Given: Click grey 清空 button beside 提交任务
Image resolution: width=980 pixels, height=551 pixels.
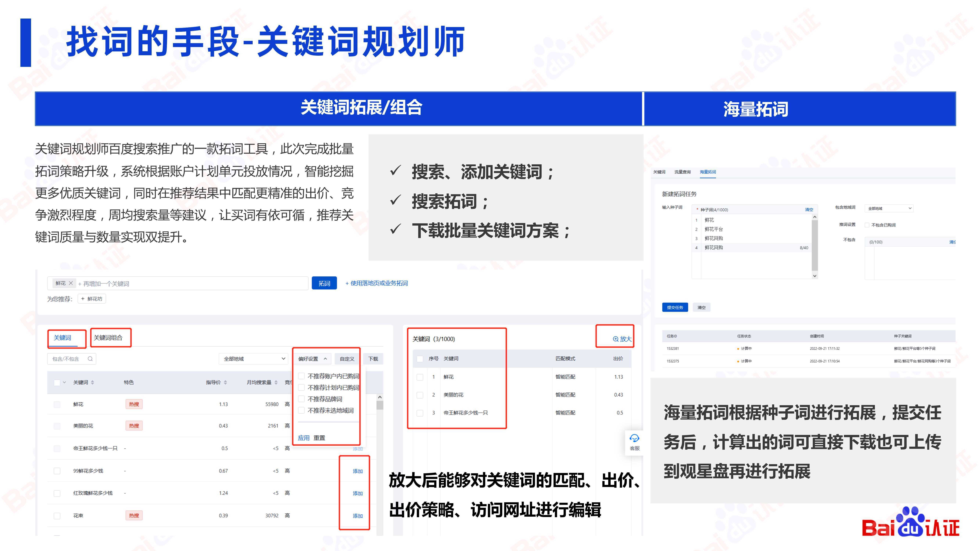Looking at the screenshot, I should pos(702,307).
